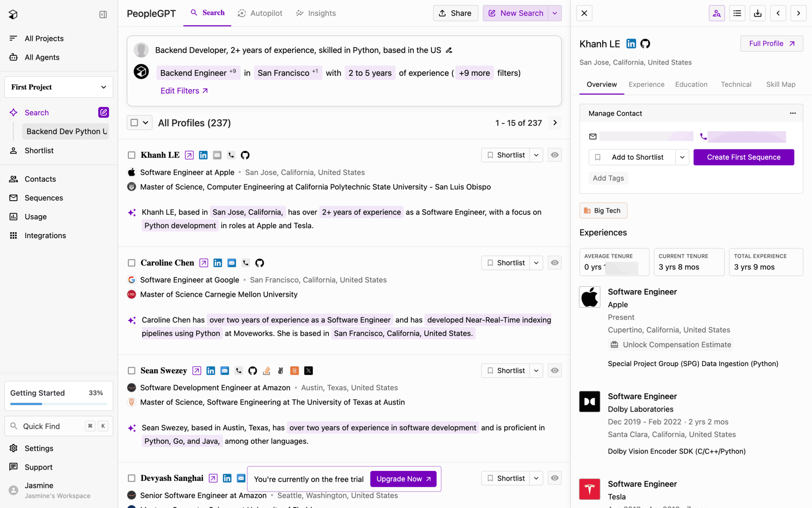Click the Add Tags field
Viewport: 812px width, 508px height.
[608, 178]
